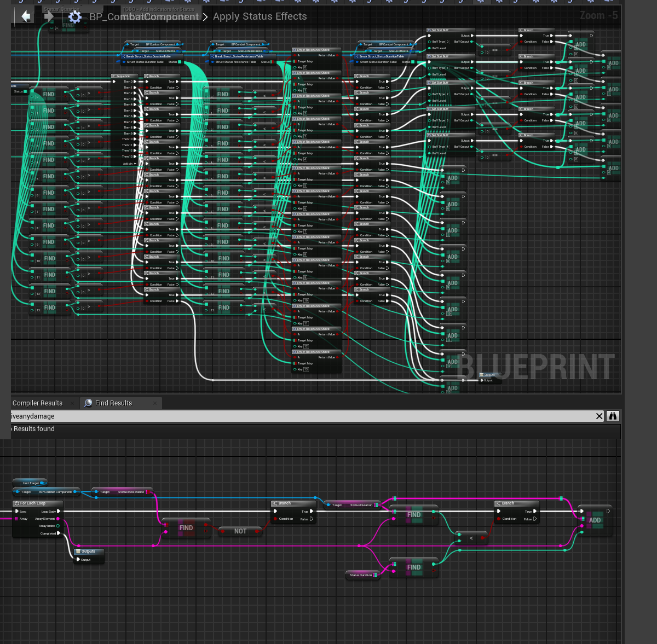
Task: Click the For Each Loop node header
Action: coord(33,503)
